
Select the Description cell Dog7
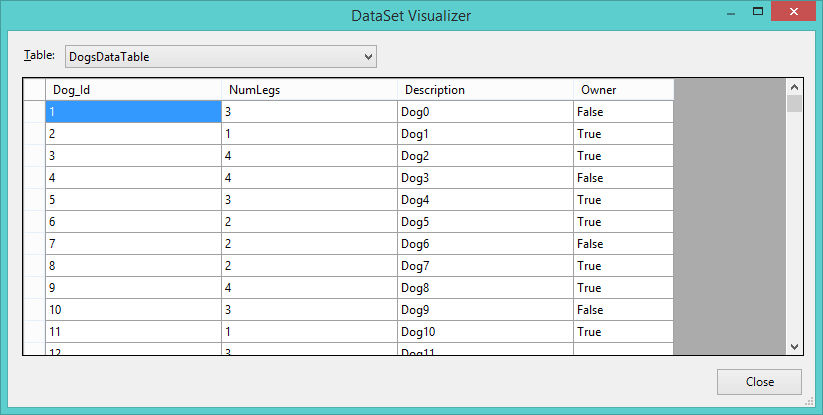[485, 266]
